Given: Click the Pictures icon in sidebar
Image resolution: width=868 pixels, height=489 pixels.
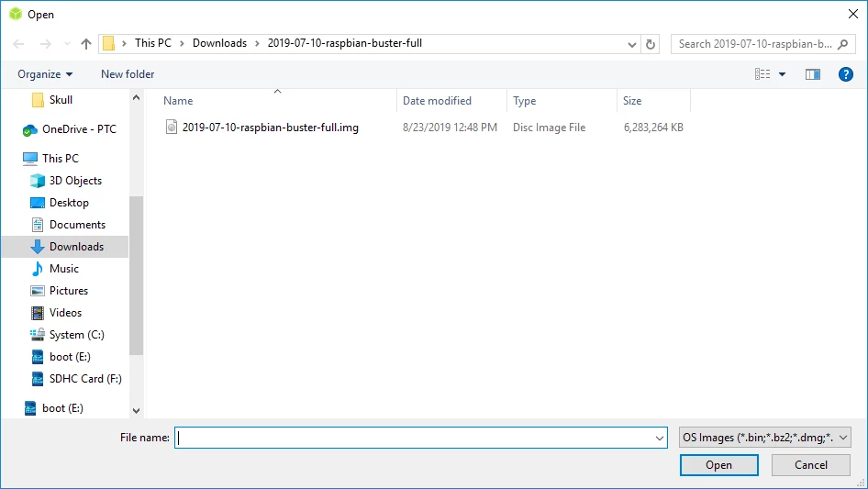Looking at the screenshot, I should pos(37,291).
